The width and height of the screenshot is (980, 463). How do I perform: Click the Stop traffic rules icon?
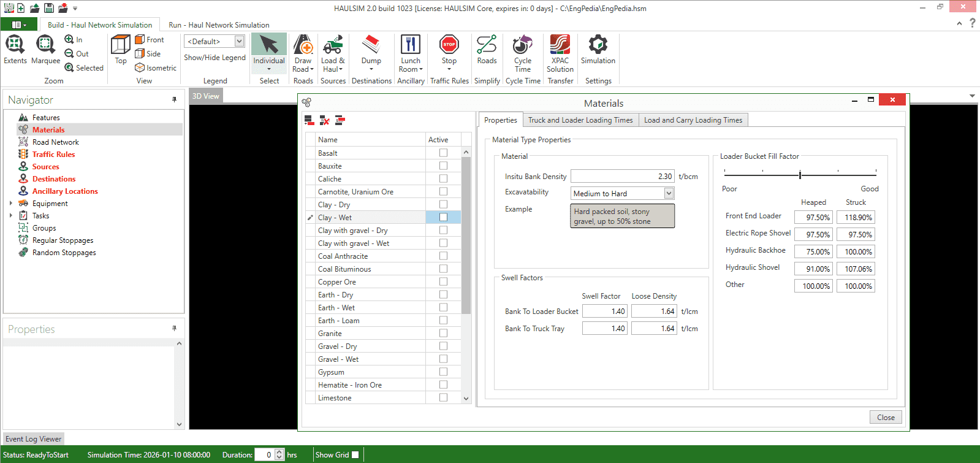coord(449,45)
